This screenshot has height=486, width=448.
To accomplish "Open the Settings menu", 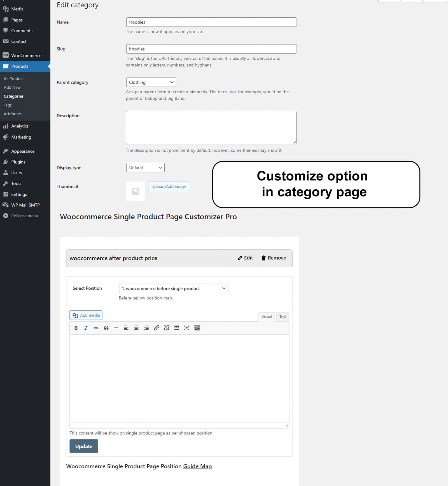I will point(25,194).
